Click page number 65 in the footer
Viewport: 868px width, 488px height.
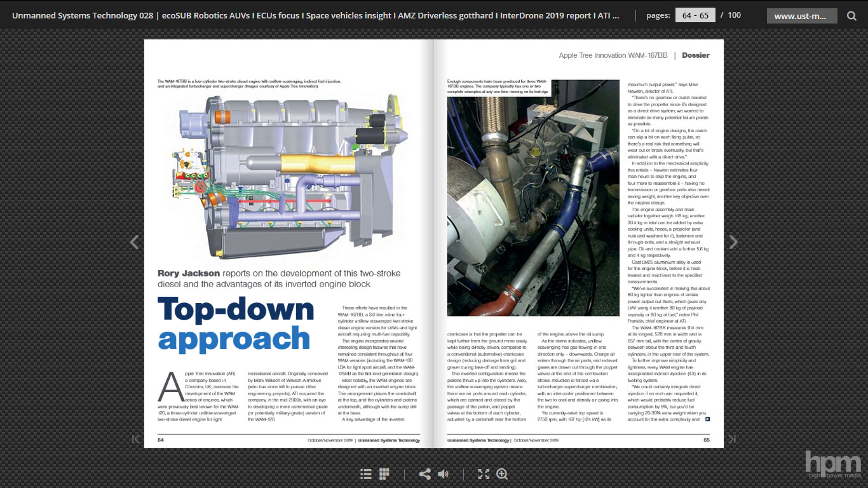[x=707, y=440]
